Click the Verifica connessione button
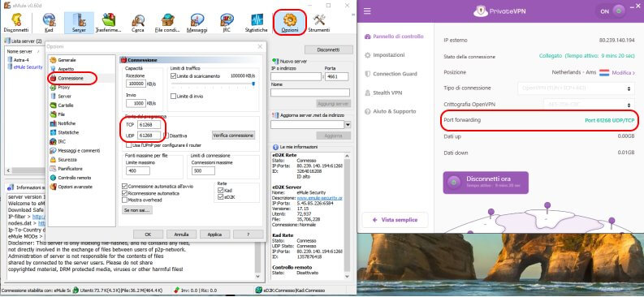Screen dimensions: 644x297 pyautogui.click(x=233, y=135)
